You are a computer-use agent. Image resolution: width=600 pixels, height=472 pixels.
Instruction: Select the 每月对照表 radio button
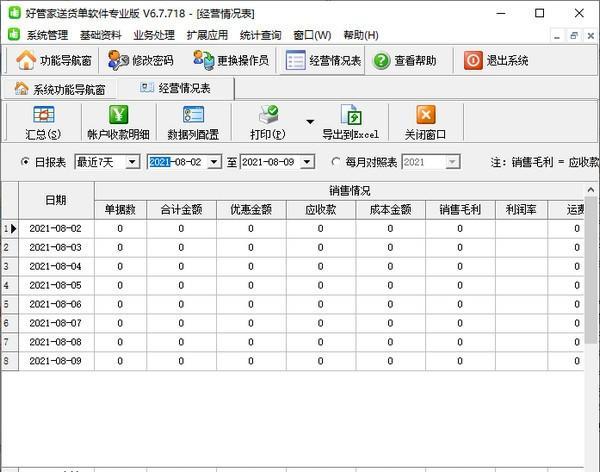pos(336,162)
